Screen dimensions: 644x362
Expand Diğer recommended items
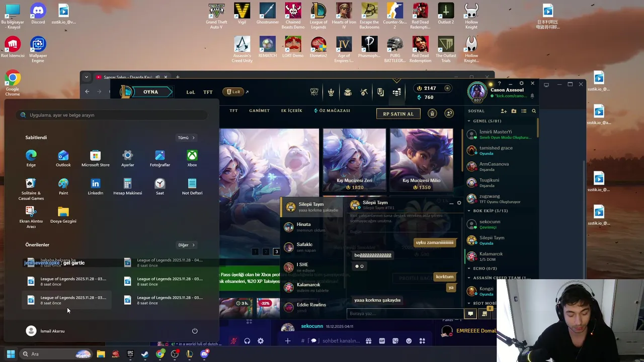[186, 245]
